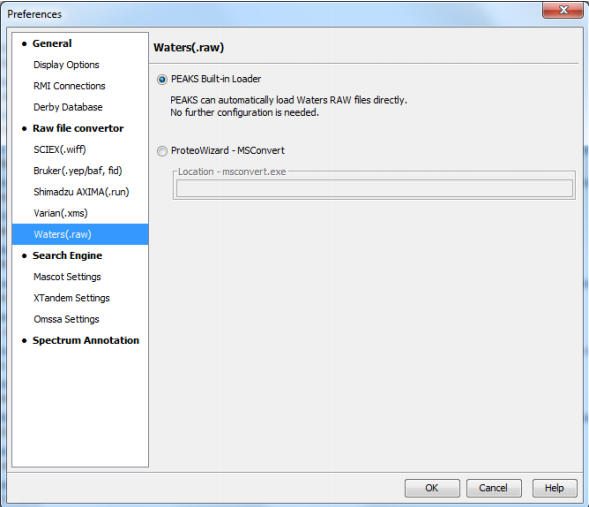Open Shimadzu AXIMA(.run) settings

click(x=81, y=192)
